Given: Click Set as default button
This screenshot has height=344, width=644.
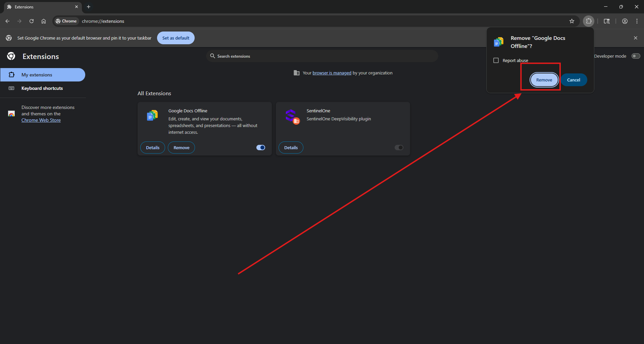Looking at the screenshot, I should (176, 38).
